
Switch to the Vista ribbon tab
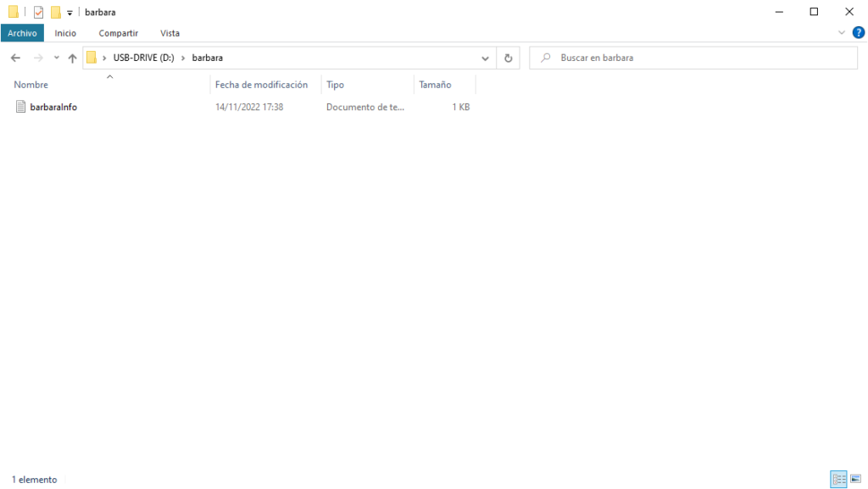click(x=170, y=33)
